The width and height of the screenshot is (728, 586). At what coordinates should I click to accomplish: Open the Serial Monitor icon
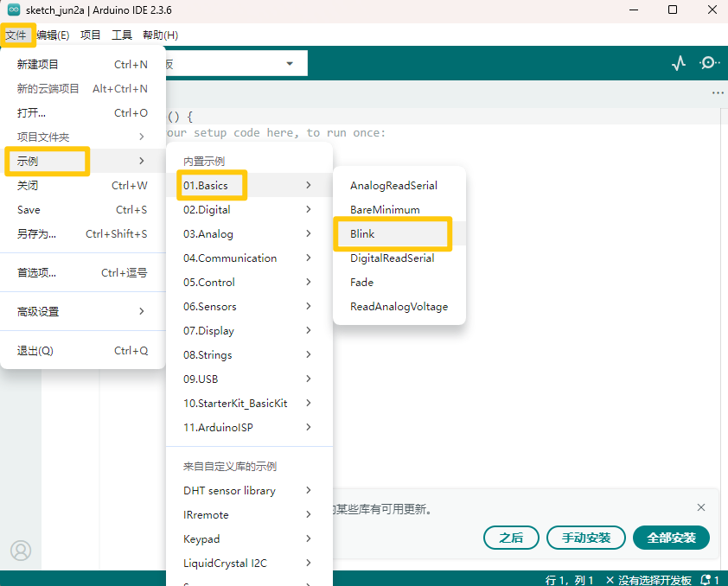(710, 62)
